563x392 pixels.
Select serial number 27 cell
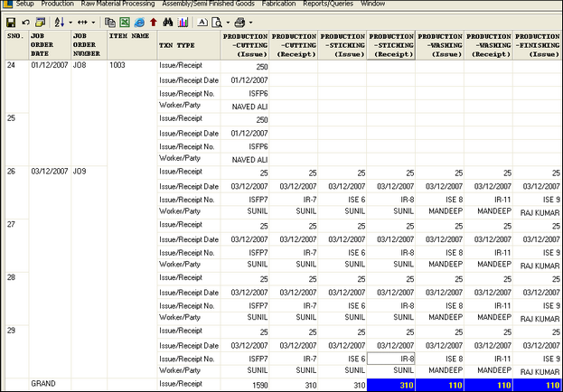17,246
